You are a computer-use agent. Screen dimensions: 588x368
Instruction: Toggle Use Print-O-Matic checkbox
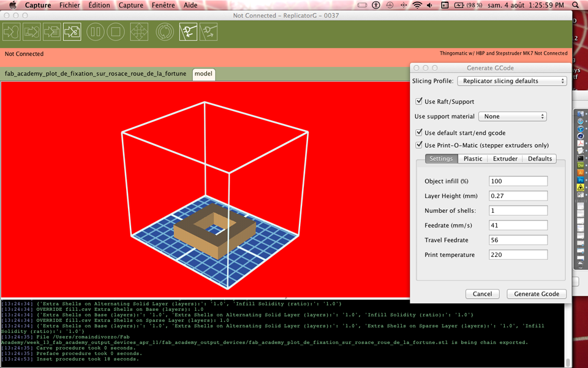[419, 145]
